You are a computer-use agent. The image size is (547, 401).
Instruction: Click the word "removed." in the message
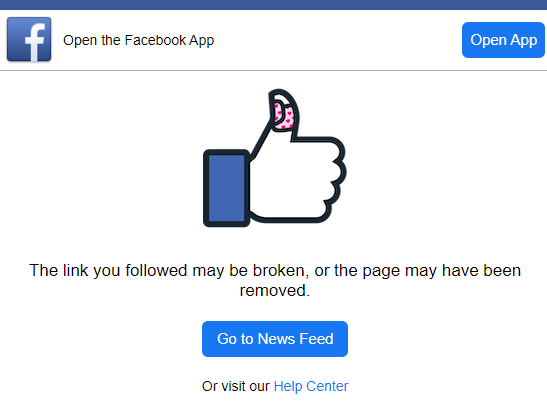pyautogui.click(x=275, y=290)
